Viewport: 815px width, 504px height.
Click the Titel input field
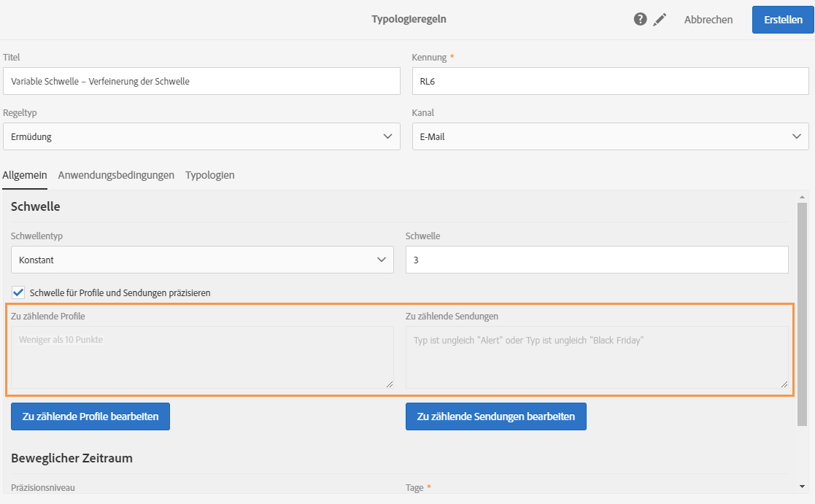[x=201, y=82]
